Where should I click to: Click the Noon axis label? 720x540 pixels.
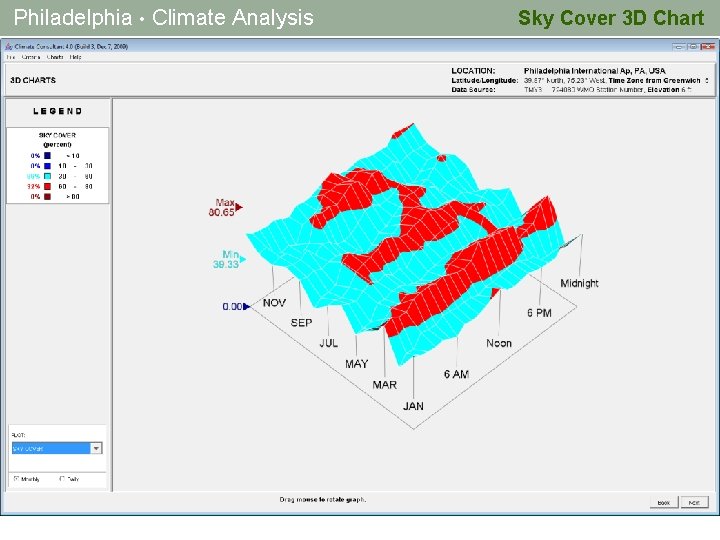pos(499,343)
